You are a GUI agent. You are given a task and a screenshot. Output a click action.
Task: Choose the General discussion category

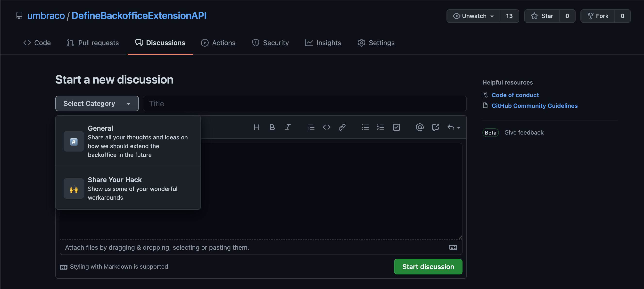click(x=128, y=141)
